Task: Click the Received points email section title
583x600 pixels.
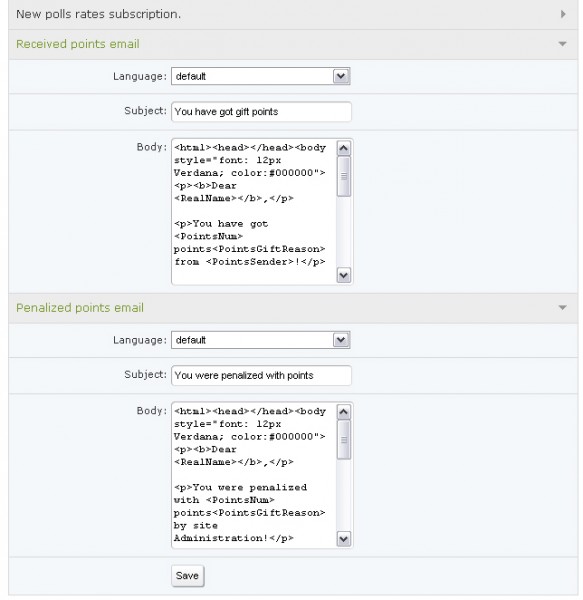Action: [x=78, y=44]
